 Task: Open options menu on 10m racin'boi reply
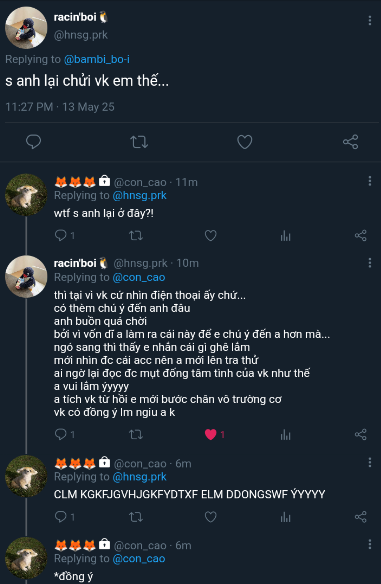coord(369,263)
